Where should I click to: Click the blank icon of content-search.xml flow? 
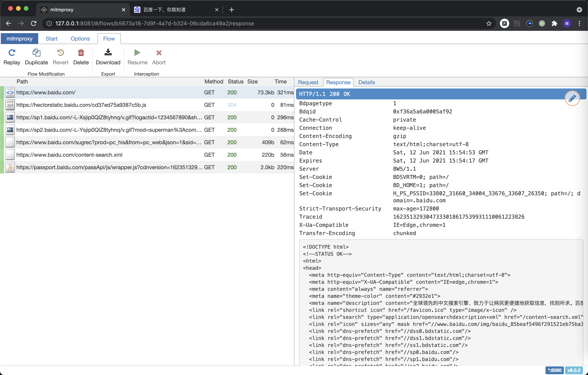(10, 155)
